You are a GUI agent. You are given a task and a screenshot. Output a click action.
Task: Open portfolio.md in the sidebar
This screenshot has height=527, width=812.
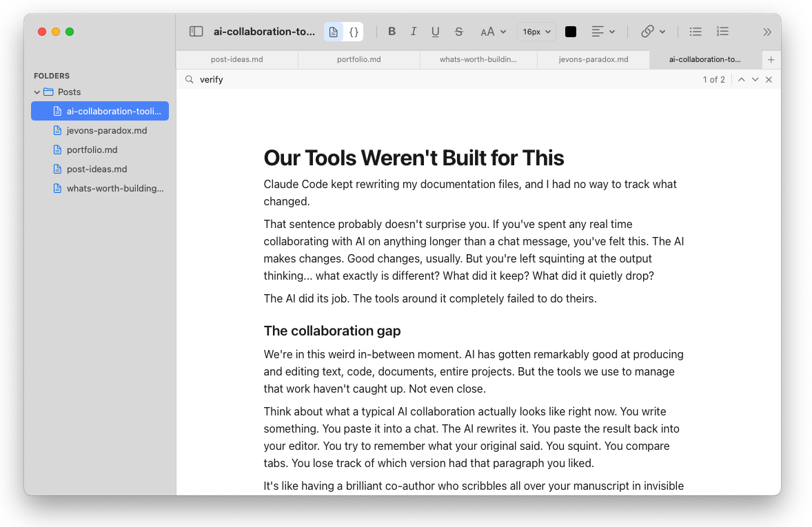(x=100, y=149)
